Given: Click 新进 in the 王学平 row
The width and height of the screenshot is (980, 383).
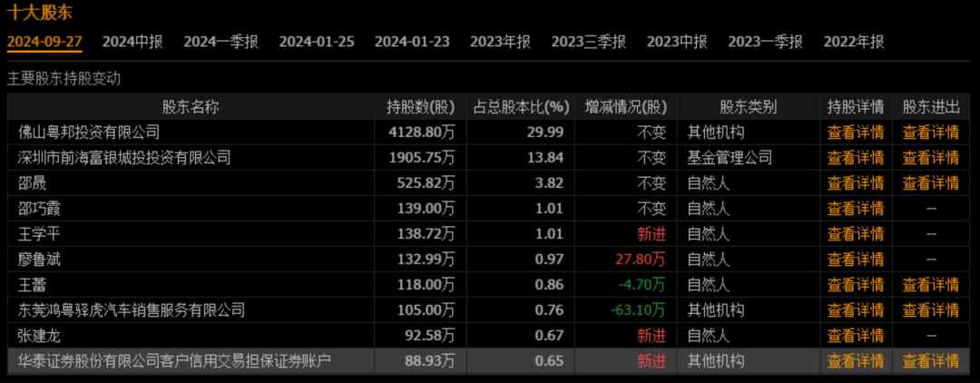Looking at the screenshot, I should (652, 233).
